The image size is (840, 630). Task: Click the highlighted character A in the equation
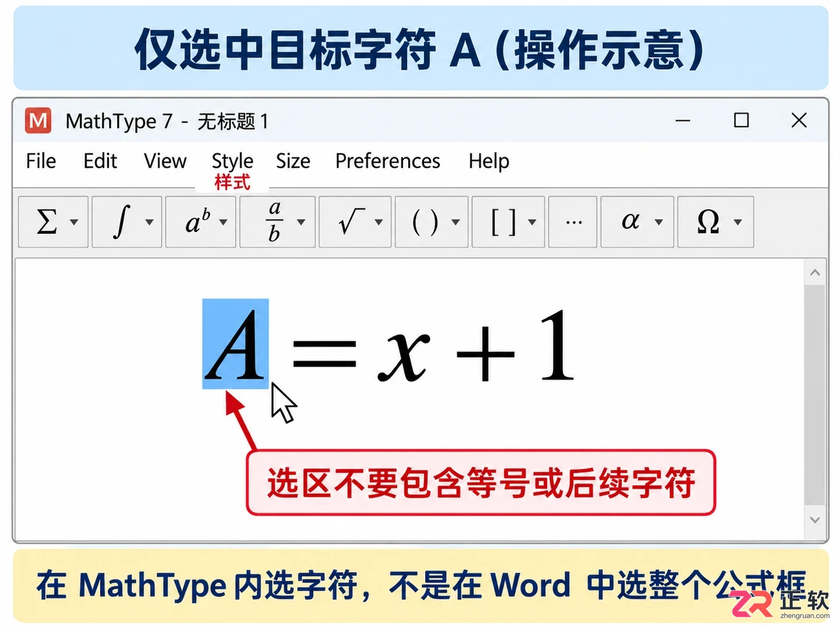236,344
